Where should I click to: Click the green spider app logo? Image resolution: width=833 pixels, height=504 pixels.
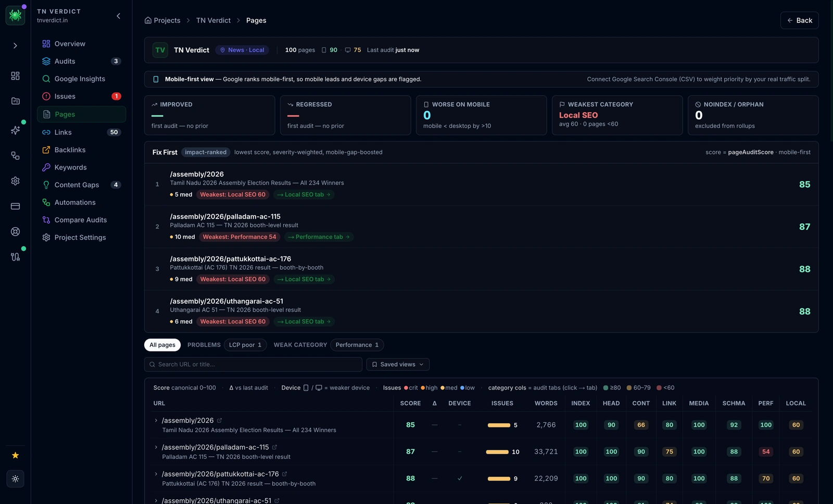[x=15, y=16]
